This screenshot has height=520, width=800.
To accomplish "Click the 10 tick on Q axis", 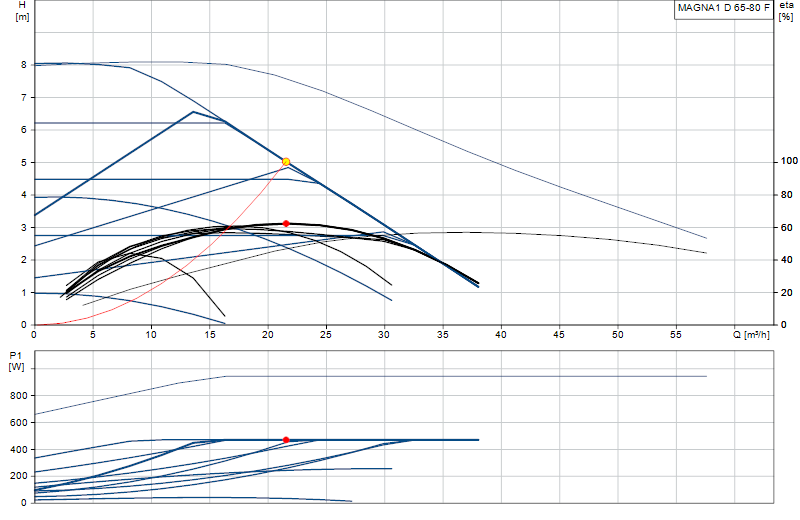I will [x=151, y=335].
